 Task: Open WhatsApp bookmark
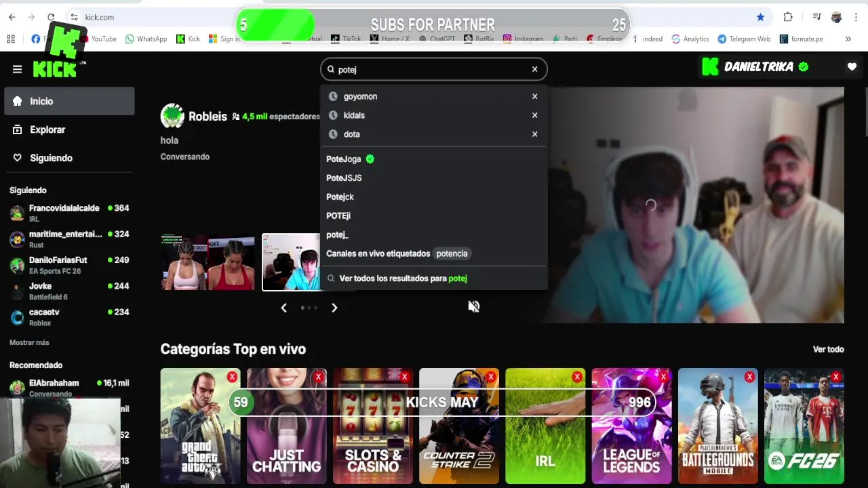point(146,39)
